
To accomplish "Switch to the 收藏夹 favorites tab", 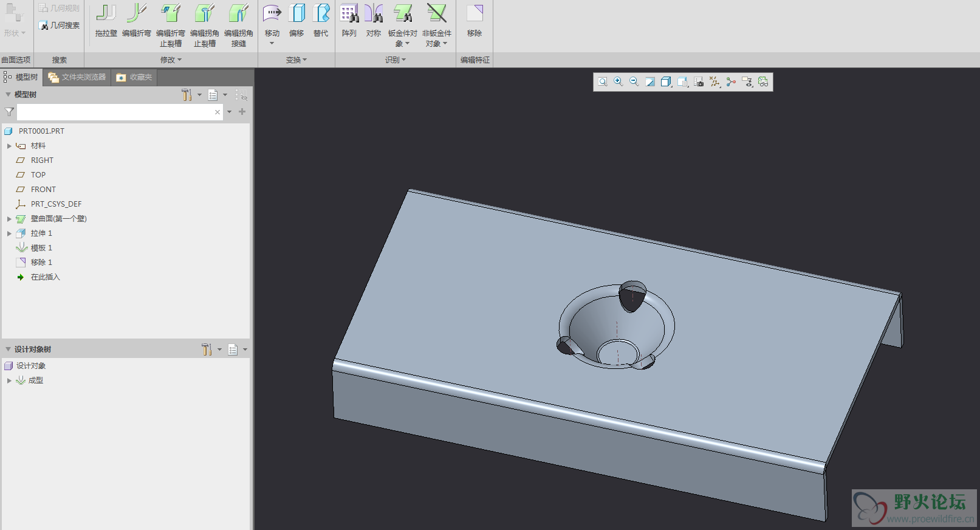I will point(134,77).
